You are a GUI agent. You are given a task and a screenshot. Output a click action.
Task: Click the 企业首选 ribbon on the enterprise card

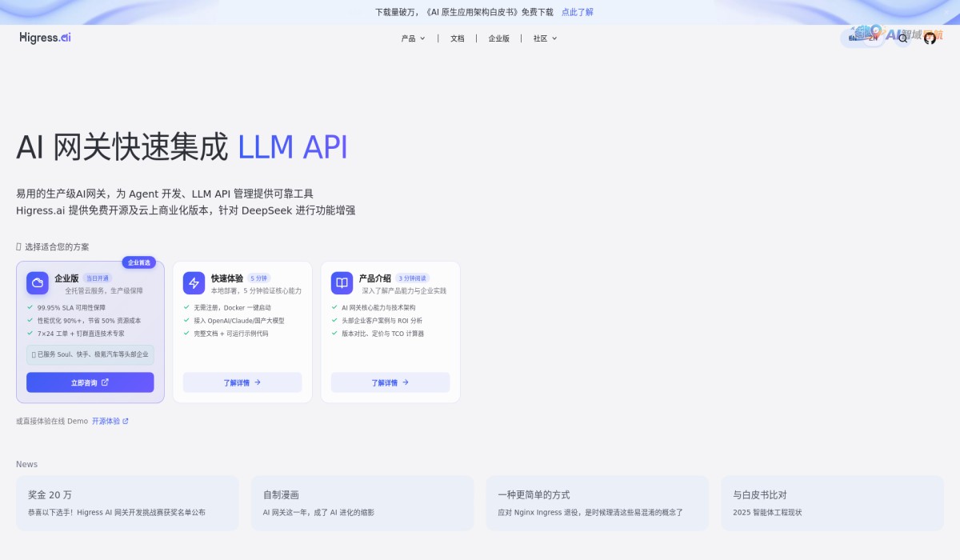pos(138,262)
